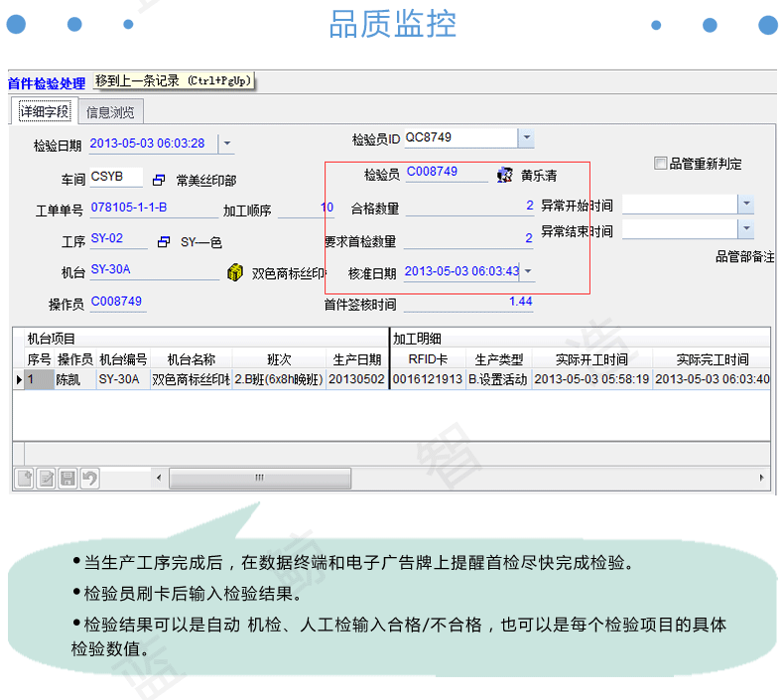This screenshot has width=784, height=700.
Task: Click the edit record icon in grid toolbar
Action: 47,479
